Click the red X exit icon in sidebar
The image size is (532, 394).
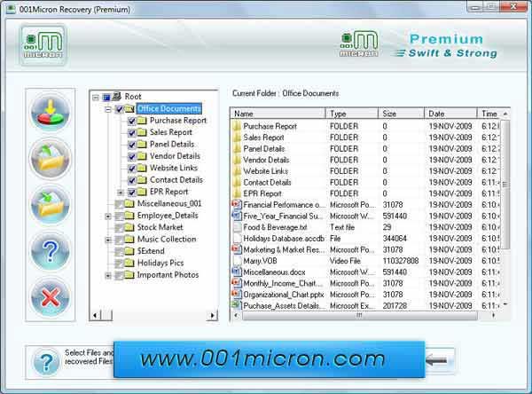pos(51,297)
